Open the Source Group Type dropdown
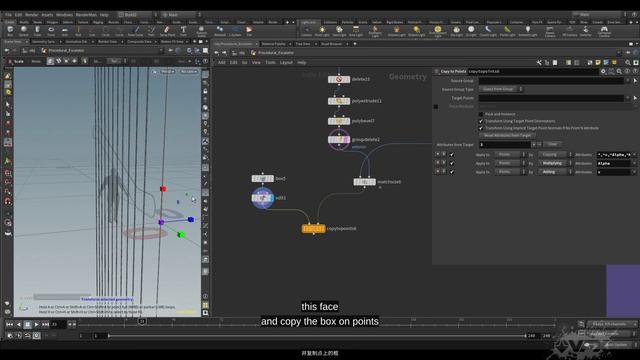The image size is (640, 360). [x=501, y=89]
